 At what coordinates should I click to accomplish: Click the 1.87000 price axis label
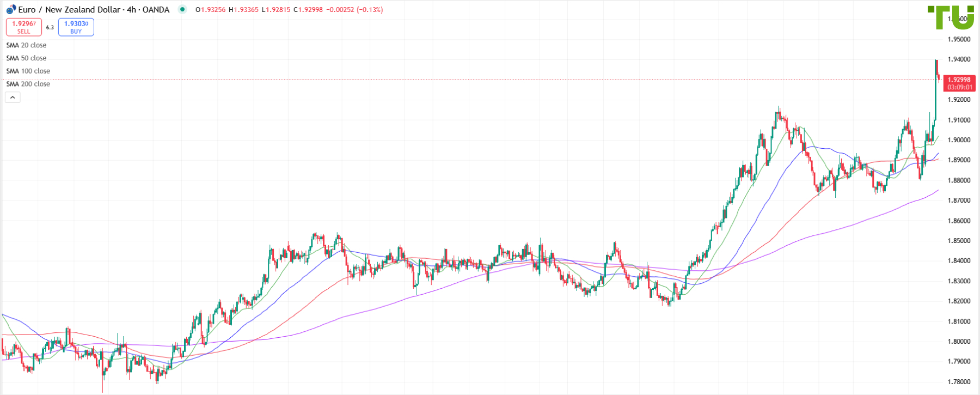tap(959, 200)
